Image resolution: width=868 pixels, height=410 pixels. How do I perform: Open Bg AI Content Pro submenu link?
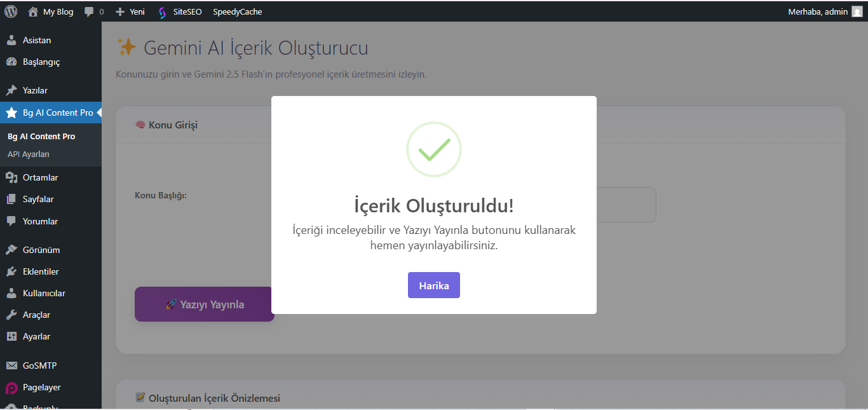click(x=41, y=136)
